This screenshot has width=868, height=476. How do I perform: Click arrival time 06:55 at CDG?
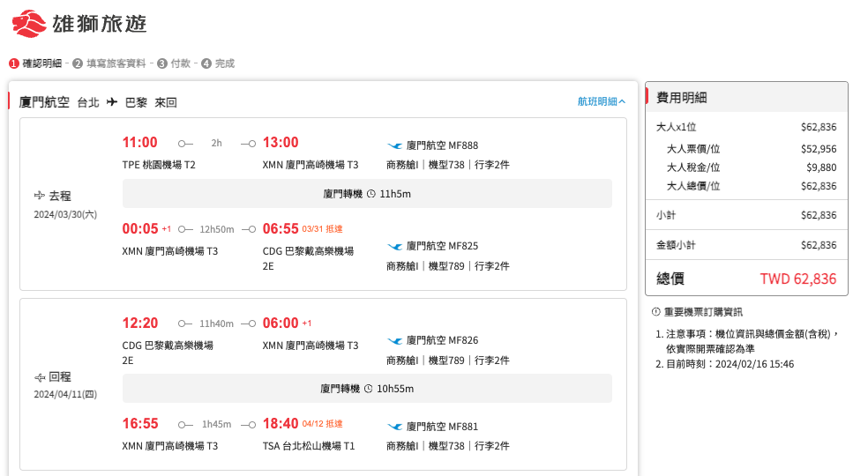(x=281, y=228)
